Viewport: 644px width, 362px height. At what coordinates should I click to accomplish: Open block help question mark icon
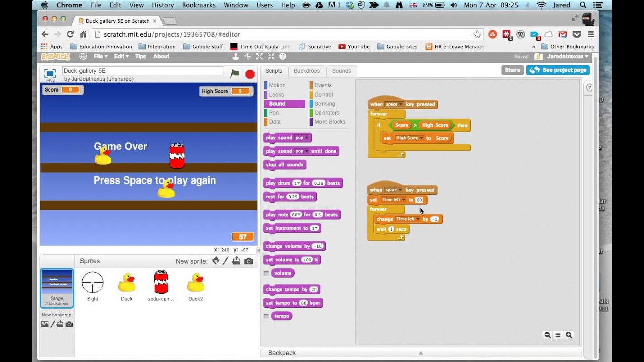click(x=283, y=57)
